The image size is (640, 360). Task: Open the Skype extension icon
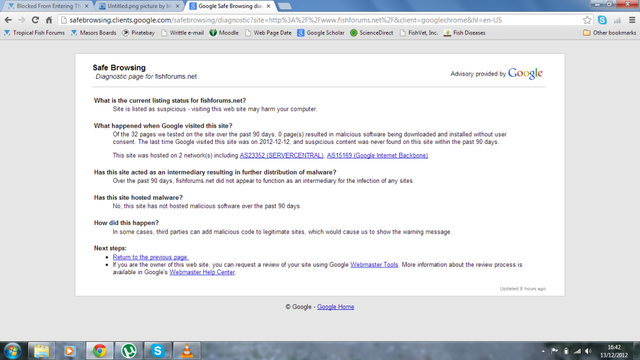tap(602, 20)
